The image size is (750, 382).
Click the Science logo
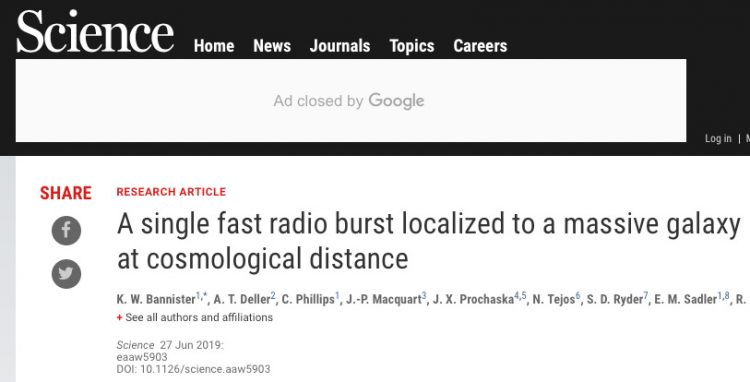pos(95,31)
